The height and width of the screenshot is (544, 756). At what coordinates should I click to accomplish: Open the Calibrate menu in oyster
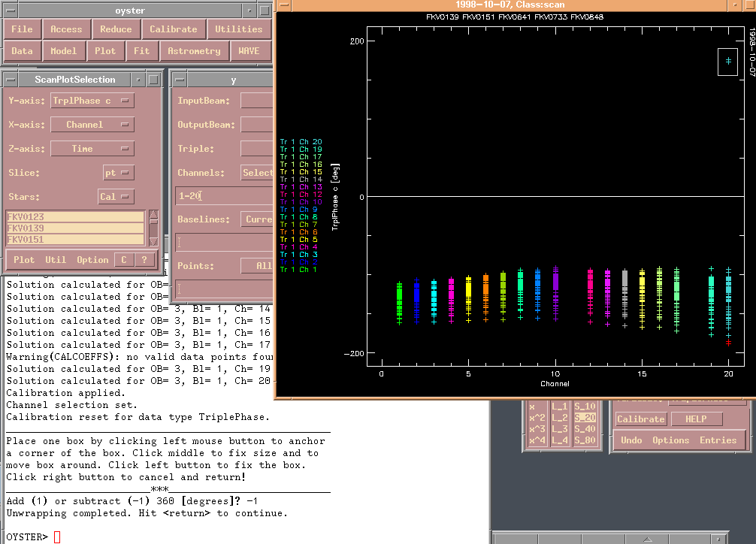tap(173, 29)
